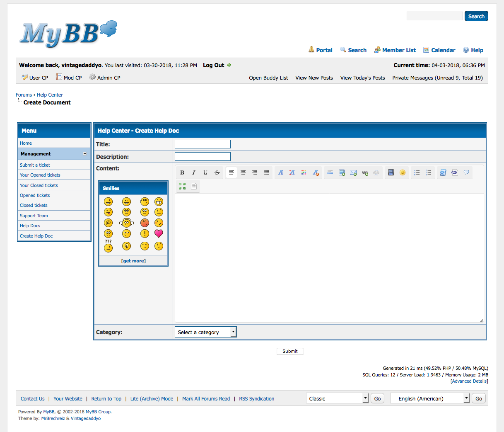
Task: Click the insert image icon
Action: [x=342, y=172]
